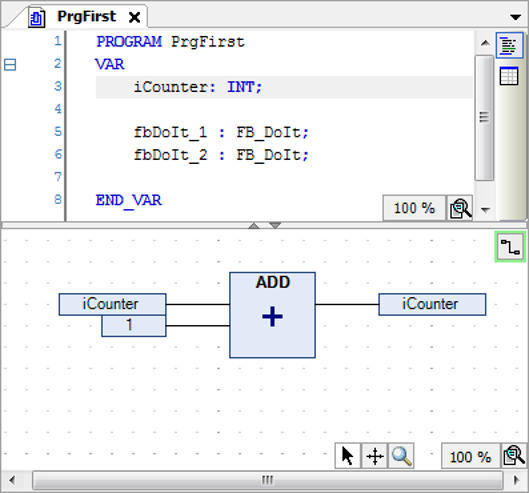Collapse declaration pane with up triangle
Screen dimensions: 529x493
tap(254, 225)
